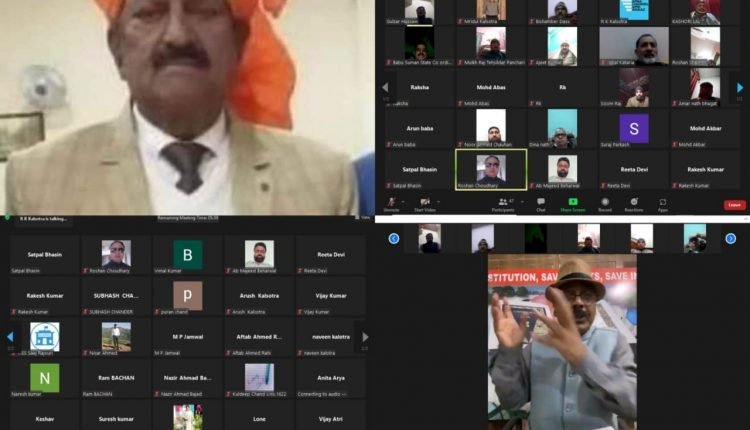Select the Raksha participant tile

coord(419,88)
